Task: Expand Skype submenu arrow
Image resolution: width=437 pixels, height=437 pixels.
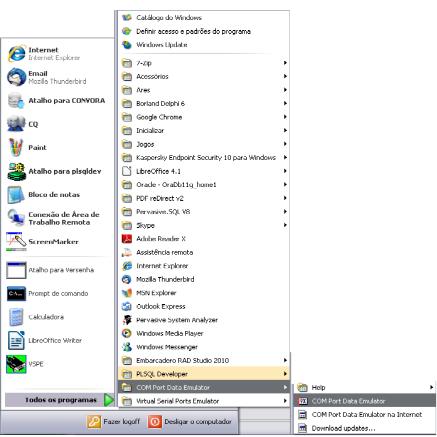Action: pos(285,225)
